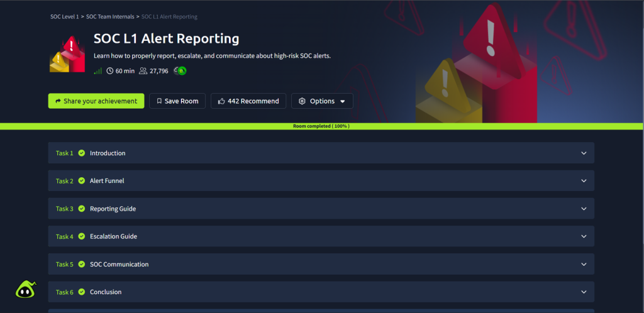Bookmark with the Save Room button

coord(177,101)
